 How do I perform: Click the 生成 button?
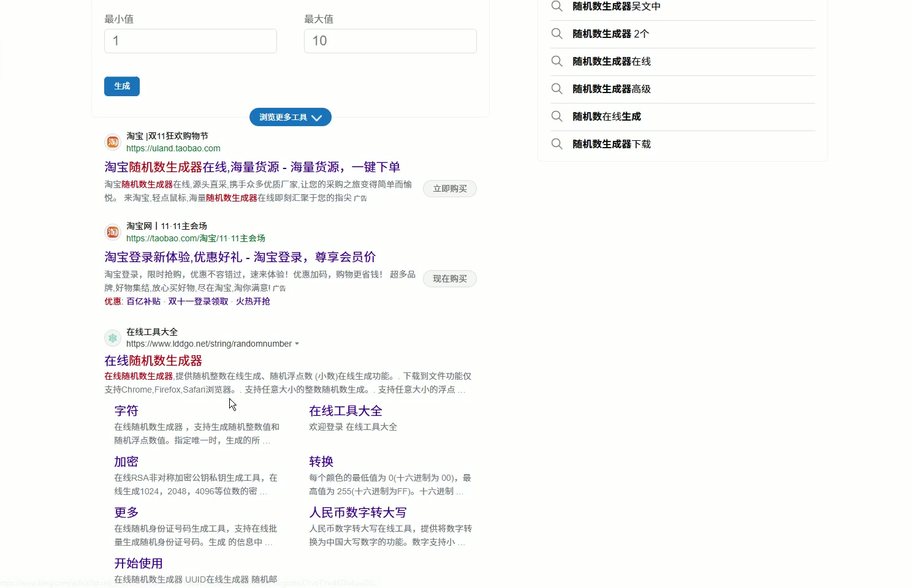click(x=122, y=86)
